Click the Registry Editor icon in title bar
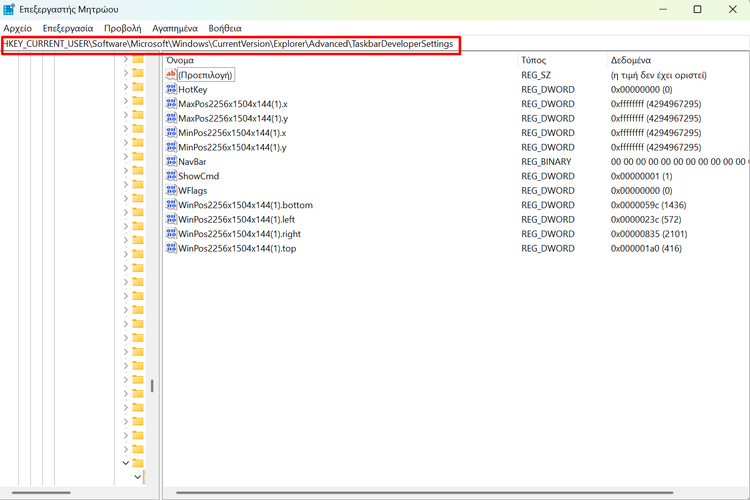750x500 pixels. 9,9
